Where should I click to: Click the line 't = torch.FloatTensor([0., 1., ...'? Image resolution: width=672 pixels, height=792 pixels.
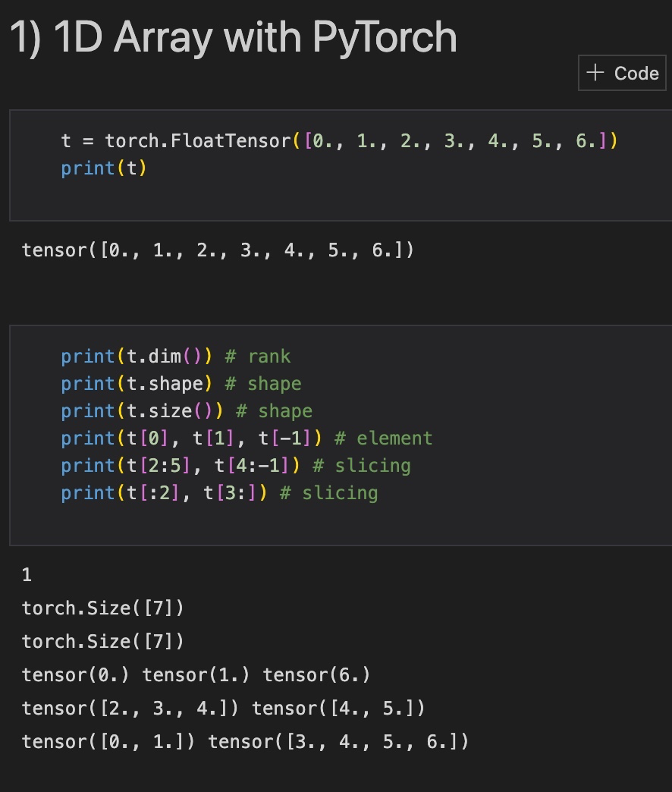click(x=339, y=141)
